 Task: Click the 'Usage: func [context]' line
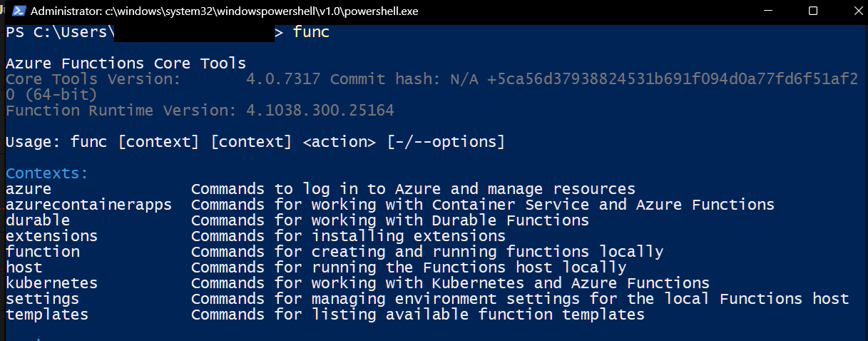pyautogui.click(x=255, y=142)
